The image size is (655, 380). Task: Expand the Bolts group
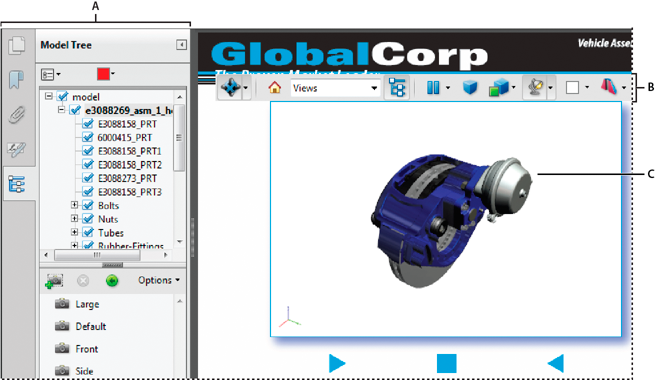[74, 205]
